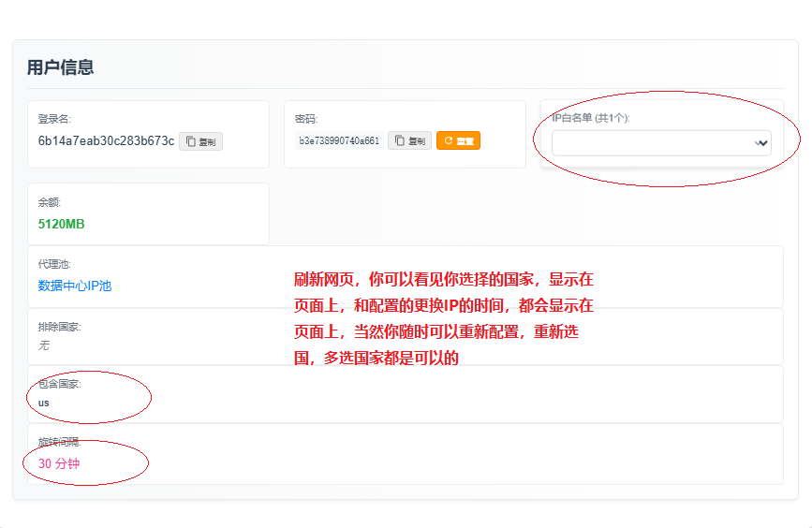This screenshot has width=812, height=528.
Task: Copy the password using its 复制 button
Action: click(409, 140)
